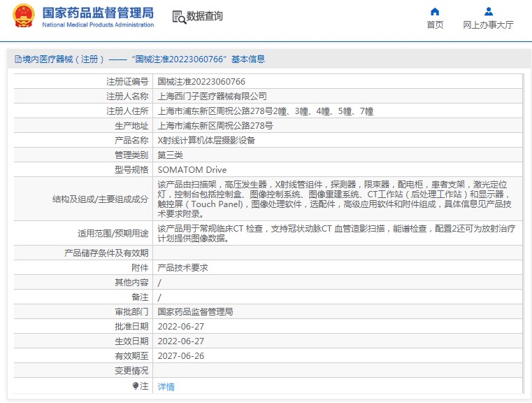Viewport: 532px width, 403px height.
Task: Click the 第三类 category value
Action: point(171,155)
